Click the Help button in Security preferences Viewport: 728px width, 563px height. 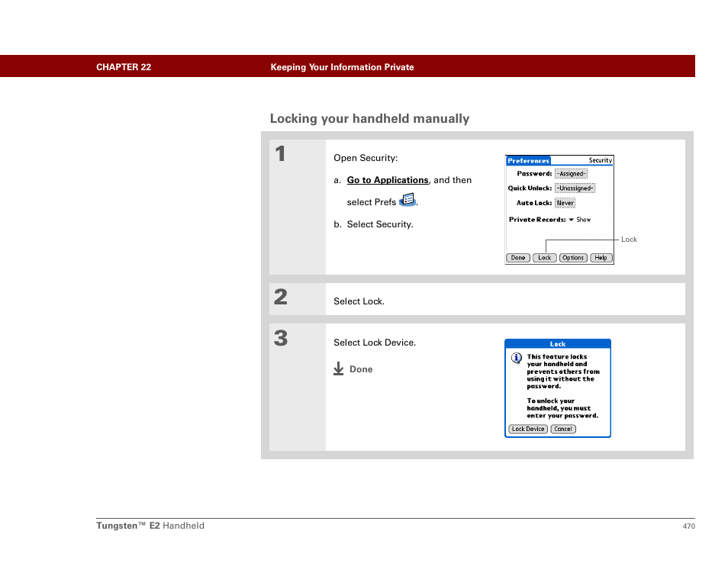point(601,258)
